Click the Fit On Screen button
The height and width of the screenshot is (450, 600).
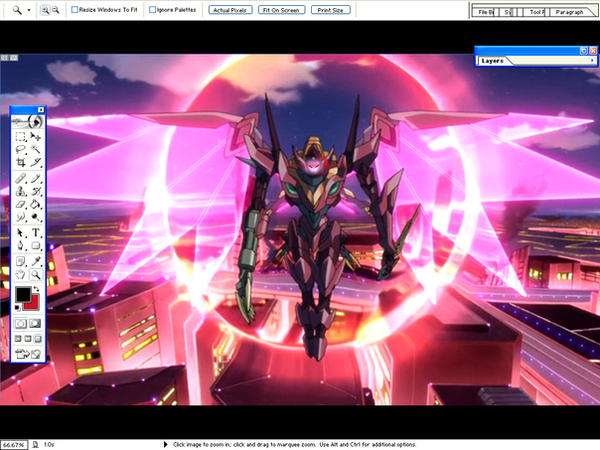coord(282,10)
